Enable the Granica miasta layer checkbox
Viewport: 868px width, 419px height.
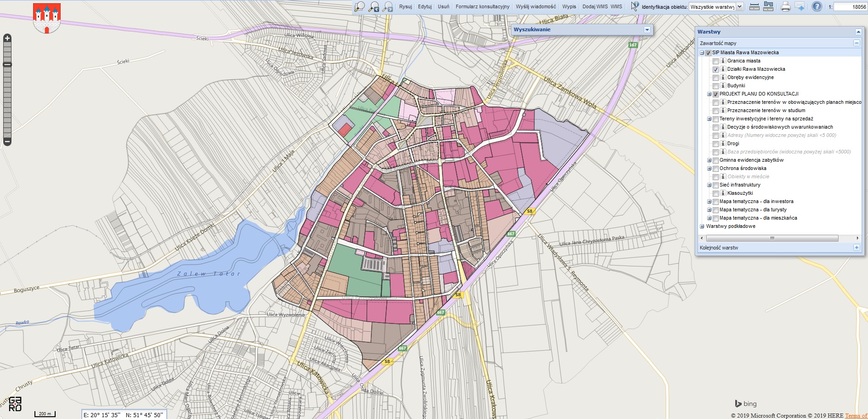[715, 61]
